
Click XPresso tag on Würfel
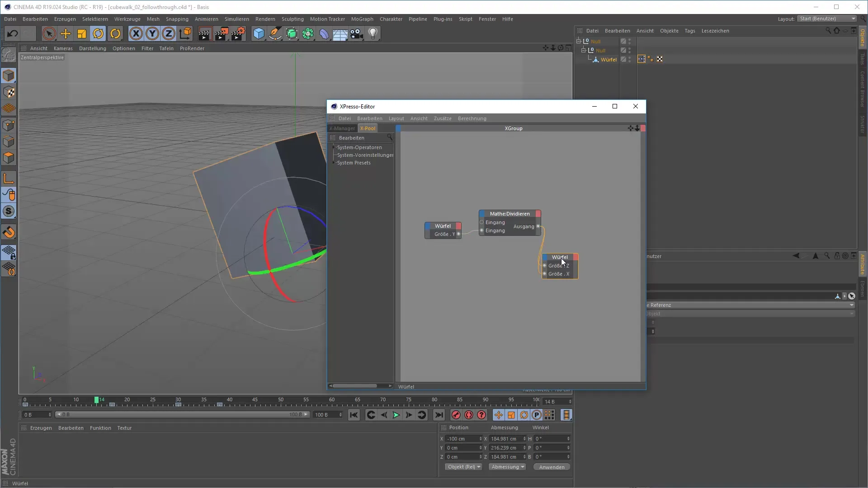click(641, 59)
